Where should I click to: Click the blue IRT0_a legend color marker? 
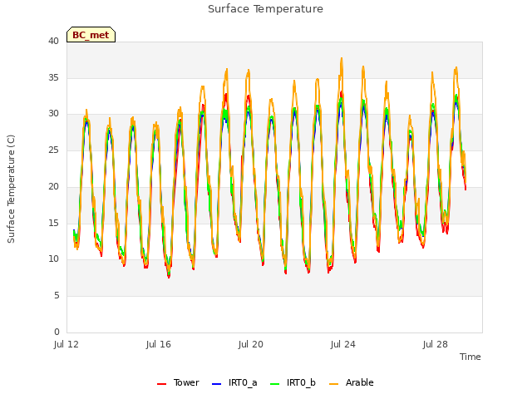216,384
